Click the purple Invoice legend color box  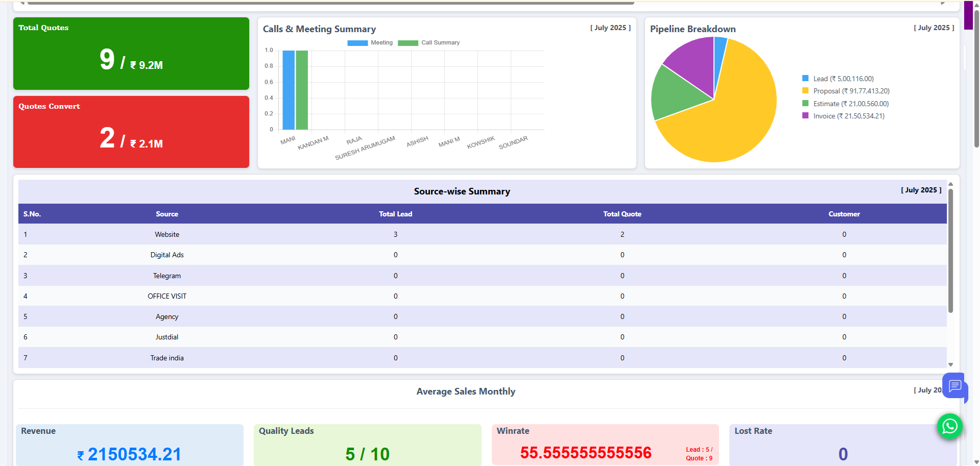coord(805,116)
